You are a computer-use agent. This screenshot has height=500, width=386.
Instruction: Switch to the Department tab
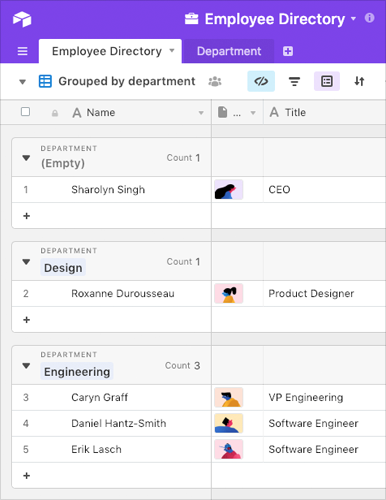[x=229, y=51]
